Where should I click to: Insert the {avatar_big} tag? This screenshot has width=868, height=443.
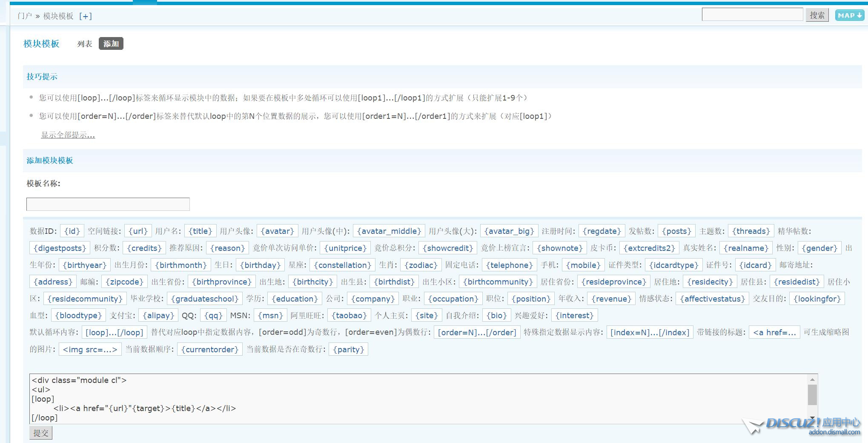click(509, 231)
